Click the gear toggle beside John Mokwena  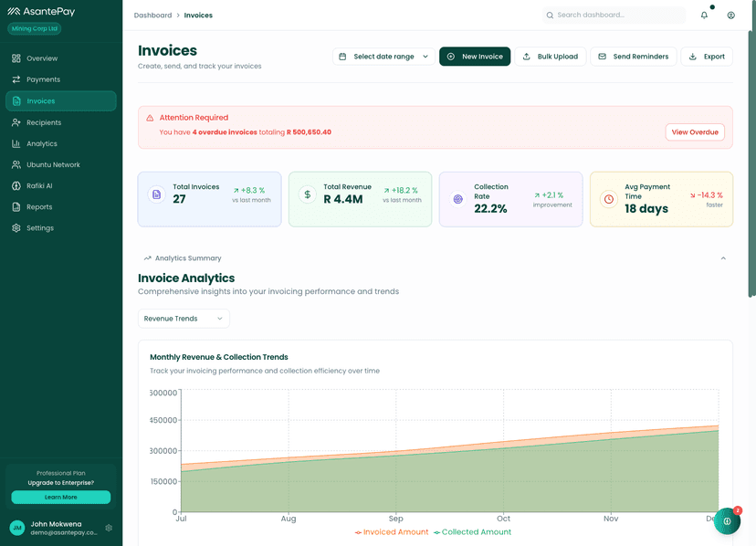coord(108,528)
